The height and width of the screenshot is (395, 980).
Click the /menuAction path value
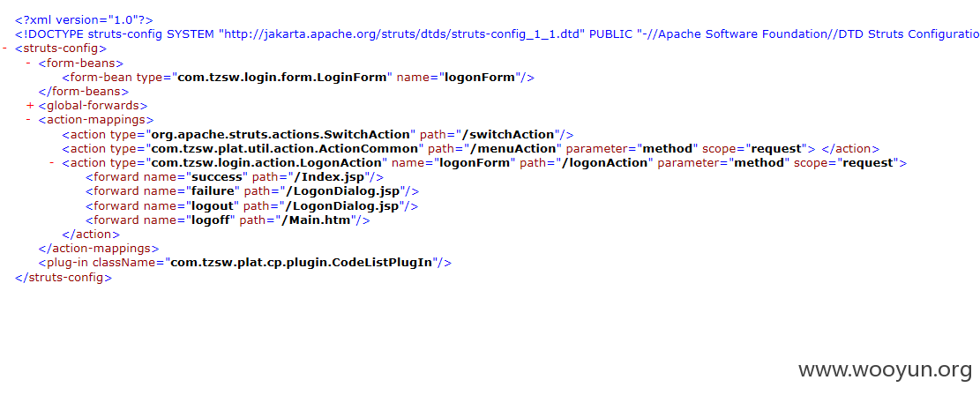click(512, 149)
